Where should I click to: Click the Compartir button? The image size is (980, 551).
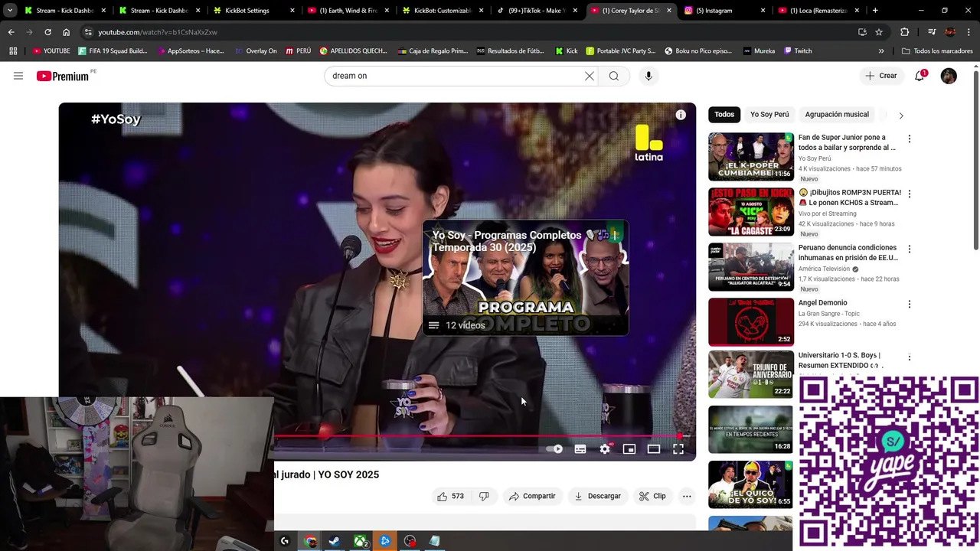coord(532,496)
